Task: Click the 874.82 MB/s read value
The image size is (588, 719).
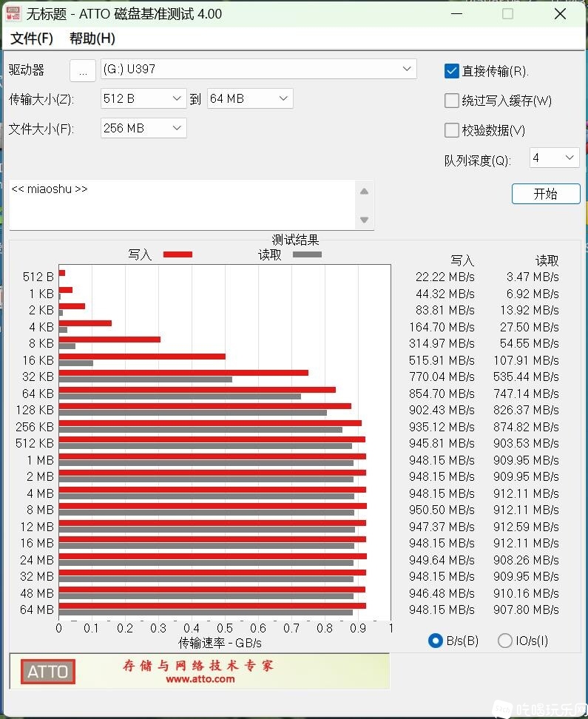Action: click(526, 427)
